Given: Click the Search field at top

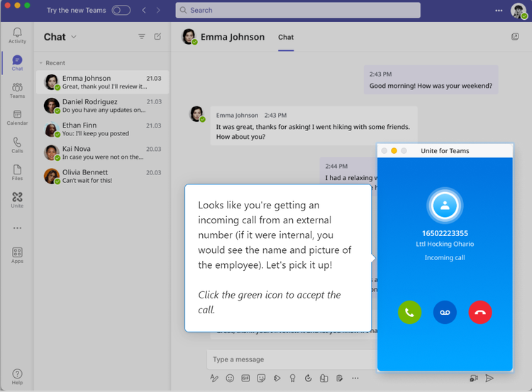Looking at the screenshot, I should pos(298,10).
